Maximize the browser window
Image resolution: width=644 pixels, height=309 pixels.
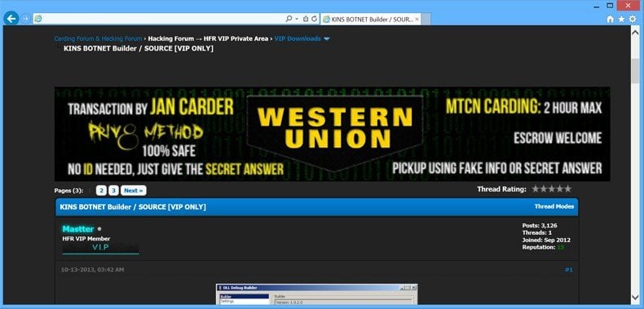[x=610, y=6]
